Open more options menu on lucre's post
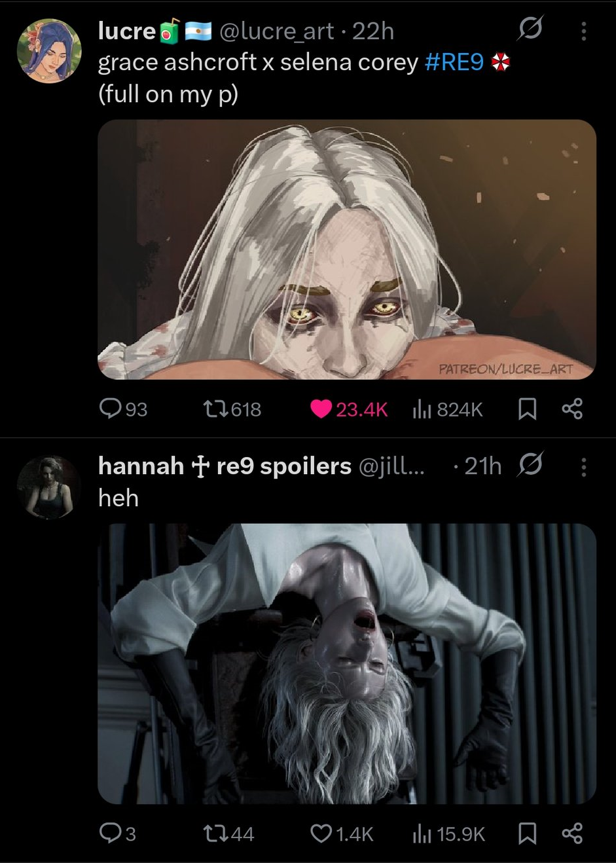The height and width of the screenshot is (863, 616). 583,31
